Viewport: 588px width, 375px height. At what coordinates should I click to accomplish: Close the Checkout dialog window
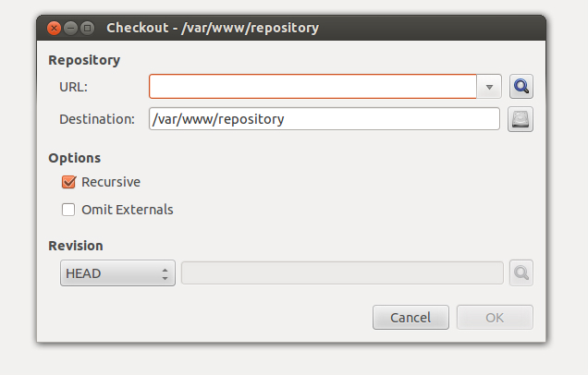coord(54,28)
